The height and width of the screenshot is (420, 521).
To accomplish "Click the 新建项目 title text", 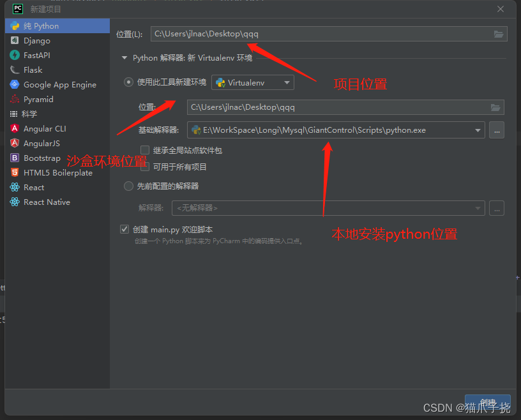I will click(46, 10).
